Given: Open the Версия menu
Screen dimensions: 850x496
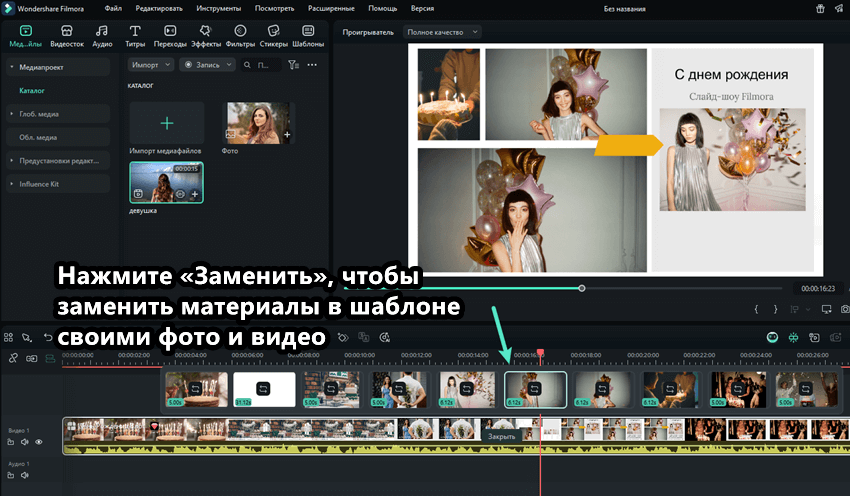Looking at the screenshot, I should tap(422, 8).
